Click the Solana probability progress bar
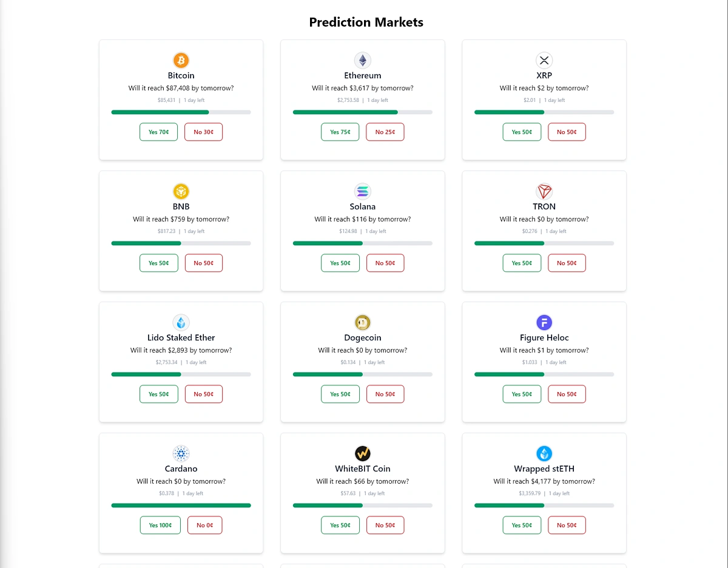The image size is (728, 568). coord(362,243)
